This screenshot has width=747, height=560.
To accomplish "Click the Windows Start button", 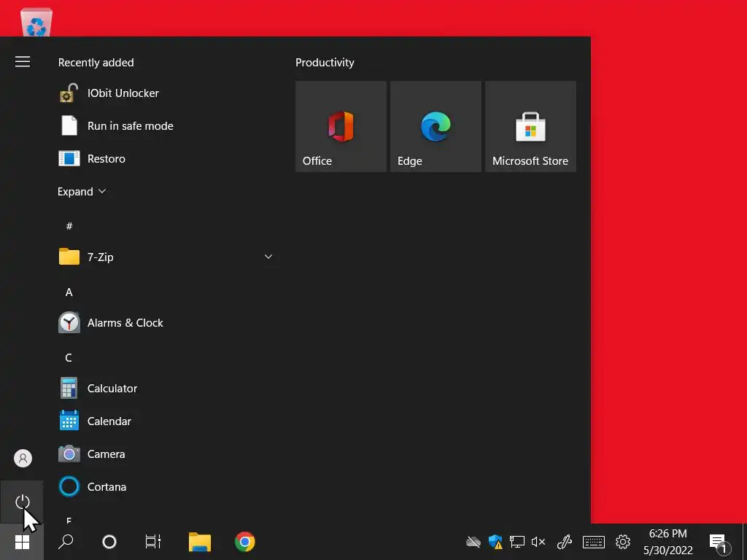I will click(22, 542).
